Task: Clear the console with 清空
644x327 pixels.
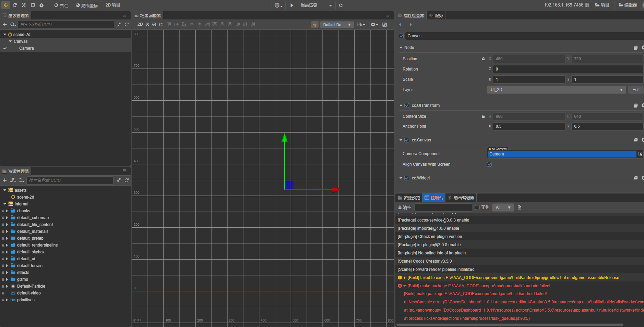Action: (x=405, y=207)
